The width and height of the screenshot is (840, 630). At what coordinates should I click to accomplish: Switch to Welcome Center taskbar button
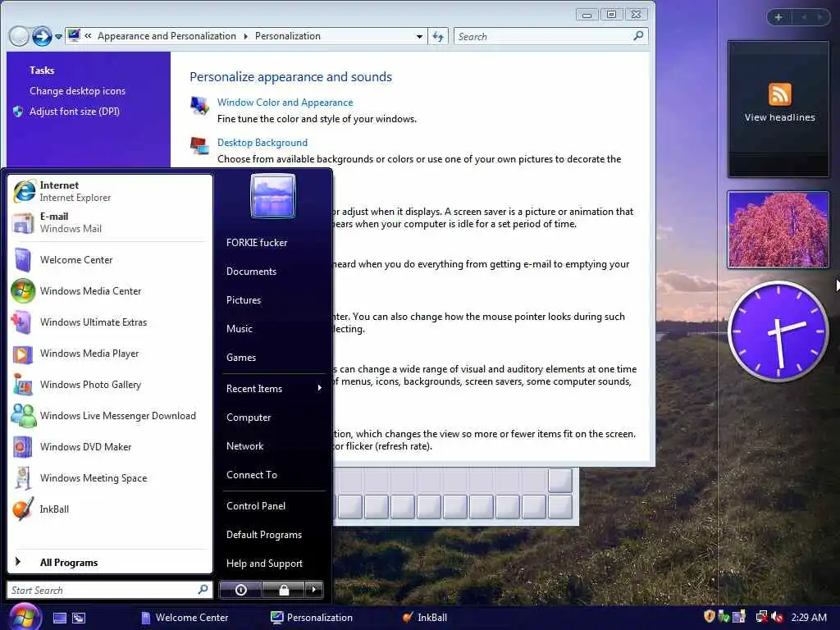pos(185,618)
